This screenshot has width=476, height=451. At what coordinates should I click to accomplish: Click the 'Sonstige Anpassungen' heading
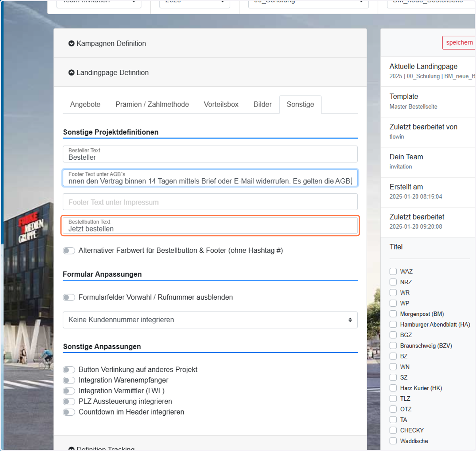click(102, 347)
